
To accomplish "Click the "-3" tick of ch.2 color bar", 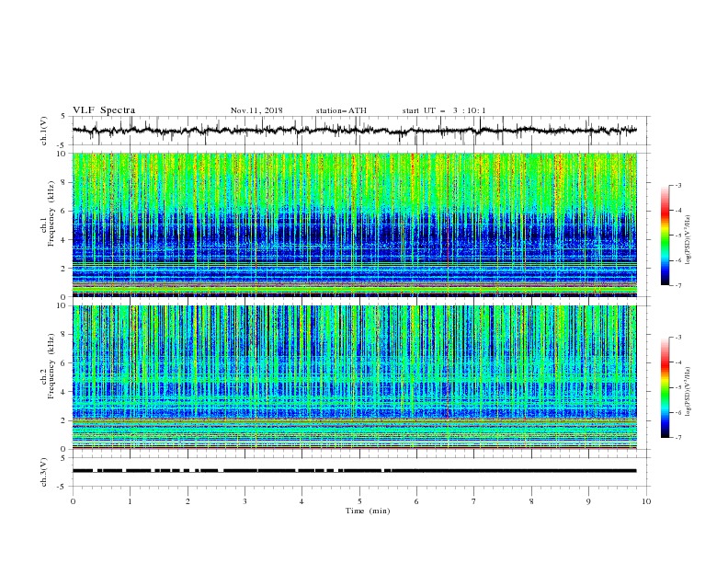I will click(x=677, y=338).
